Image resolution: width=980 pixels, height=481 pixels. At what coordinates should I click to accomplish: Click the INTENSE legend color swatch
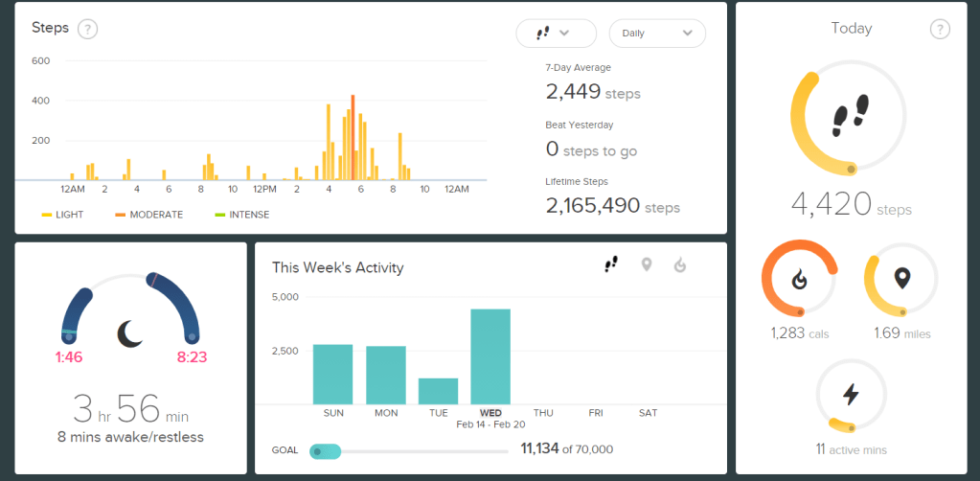coord(219,215)
